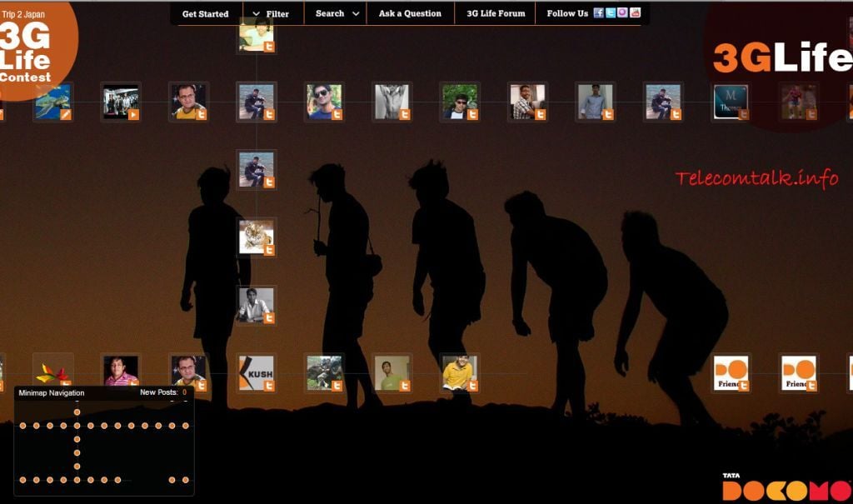
Task: Expand the Search dropdown
Action: point(337,13)
